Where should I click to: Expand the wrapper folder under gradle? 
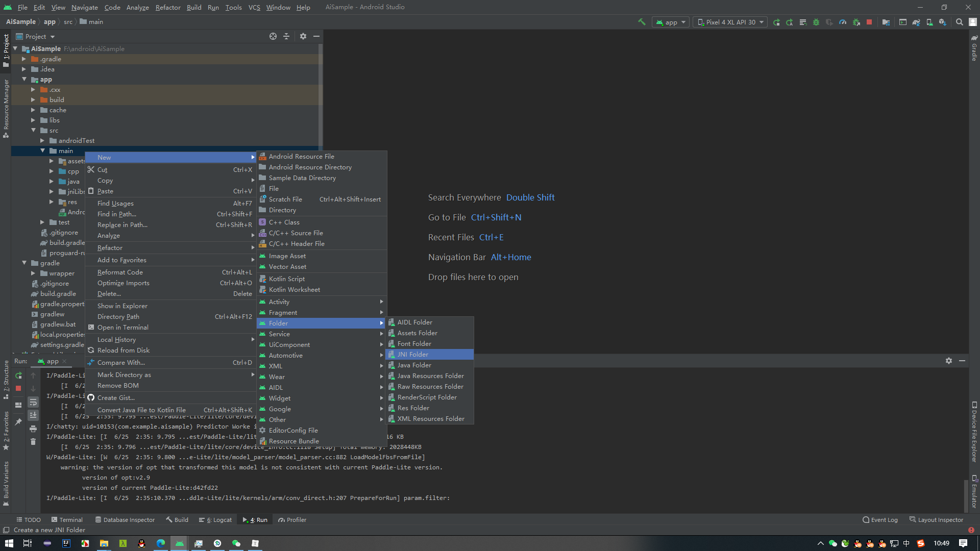[33, 273]
